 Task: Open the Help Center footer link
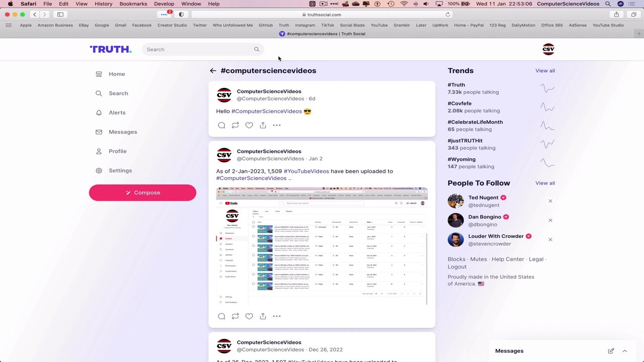click(x=508, y=259)
